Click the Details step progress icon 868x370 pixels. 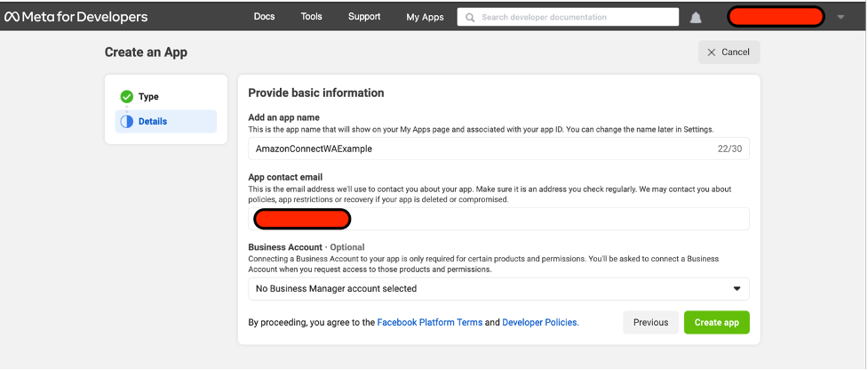[126, 121]
